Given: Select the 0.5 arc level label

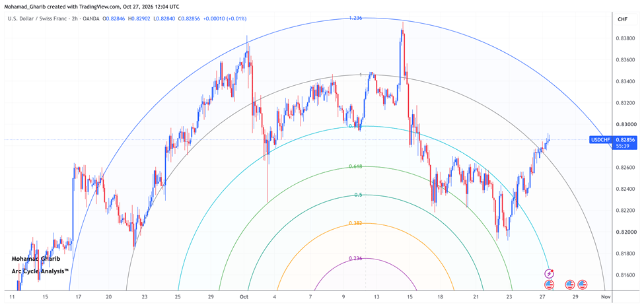Looking at the screenshot, I should [358, 195].
